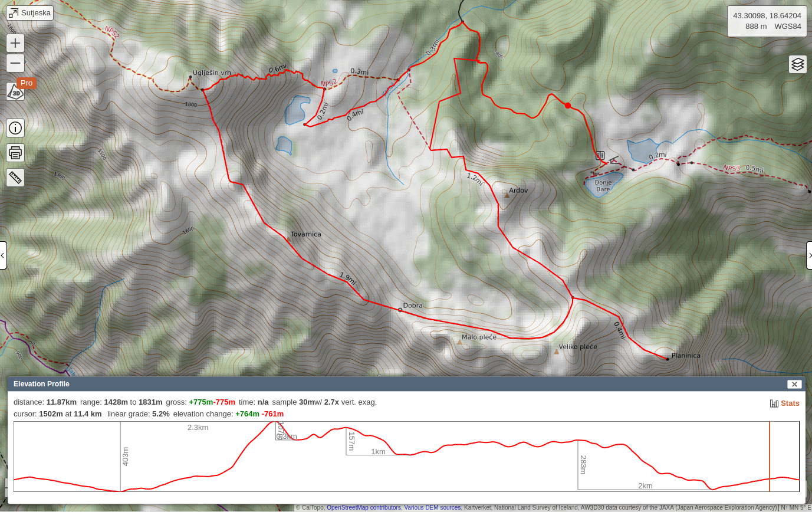Zoom out using the minus button
The width and height of the screenshot is (812, 512).
coord(15,63)
